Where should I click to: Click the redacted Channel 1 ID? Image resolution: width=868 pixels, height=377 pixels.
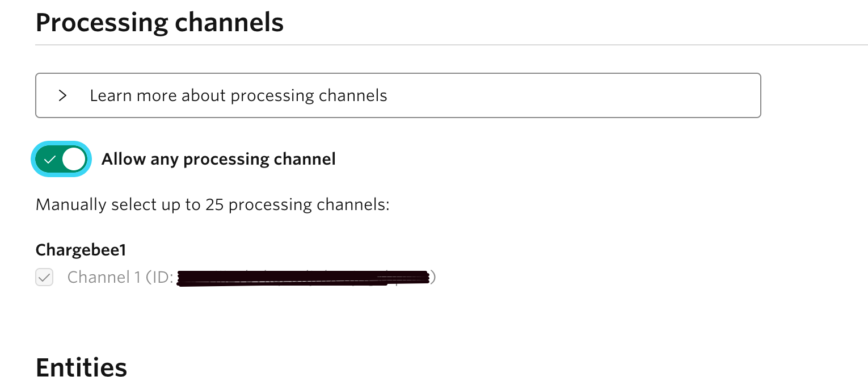click(x=304, y=278)
